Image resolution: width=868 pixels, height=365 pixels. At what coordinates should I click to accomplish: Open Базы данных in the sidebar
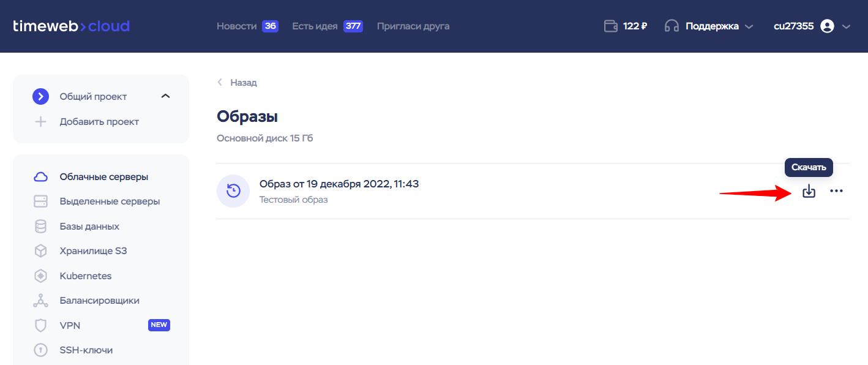(89, 227)
